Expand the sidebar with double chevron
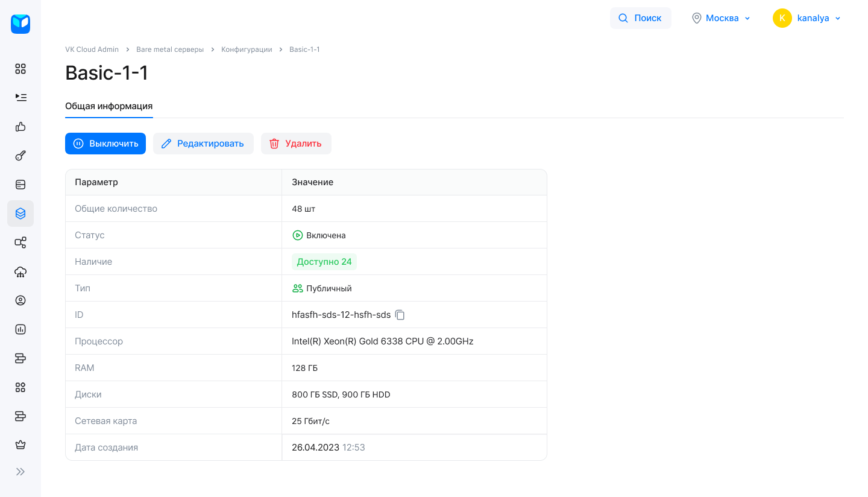This screenshot has width=868, height=497. (x=20, y=472)
